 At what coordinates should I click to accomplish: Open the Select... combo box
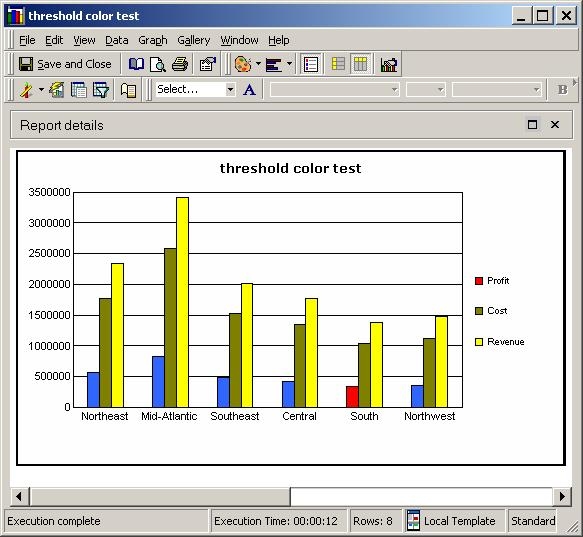[x=196, y=90]
